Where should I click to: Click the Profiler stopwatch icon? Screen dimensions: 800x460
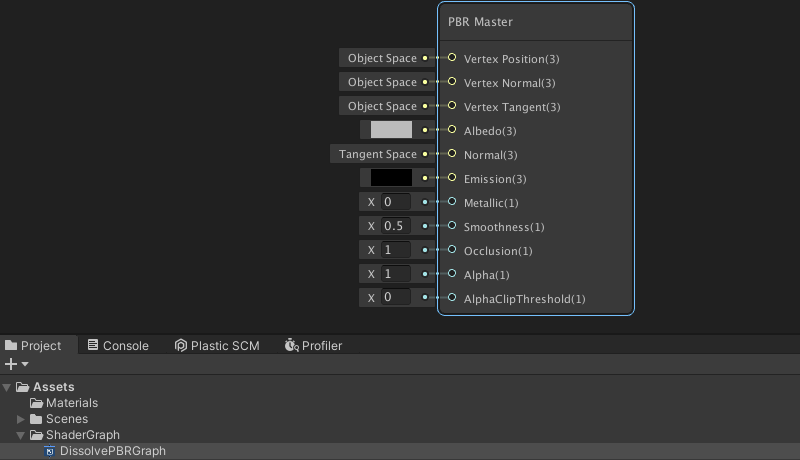[291, 345]
